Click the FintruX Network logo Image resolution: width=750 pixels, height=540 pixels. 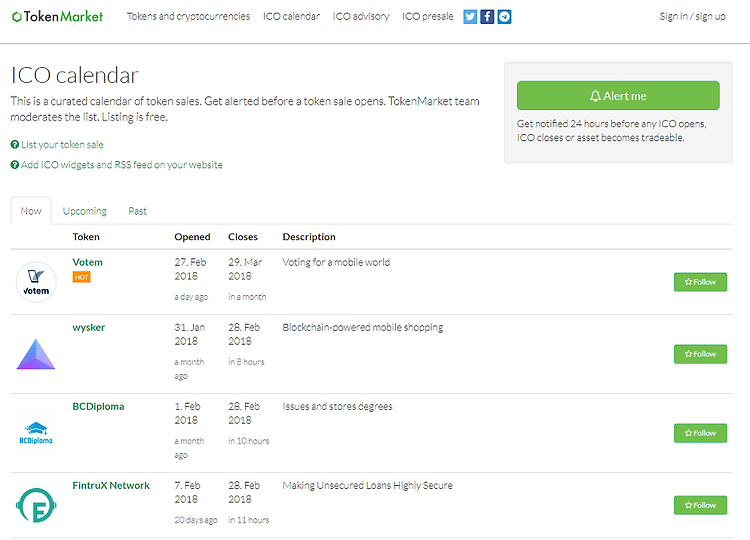tap(36, 505)
